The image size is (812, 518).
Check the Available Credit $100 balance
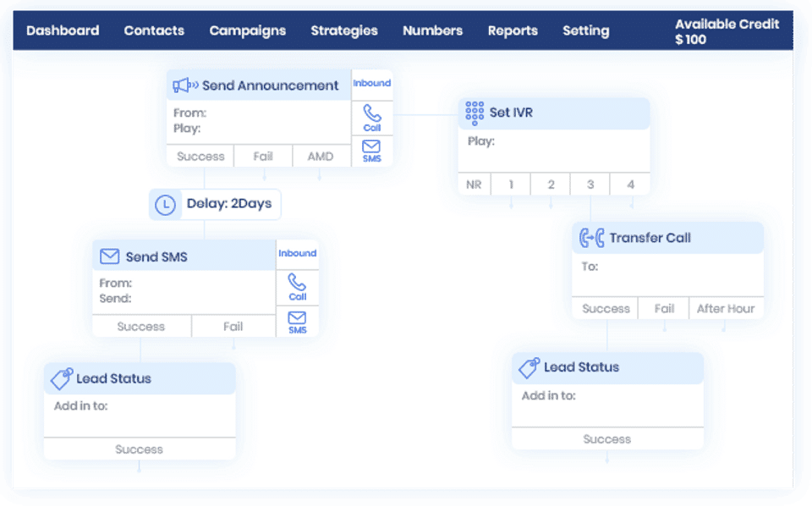[x=727, y=31]
